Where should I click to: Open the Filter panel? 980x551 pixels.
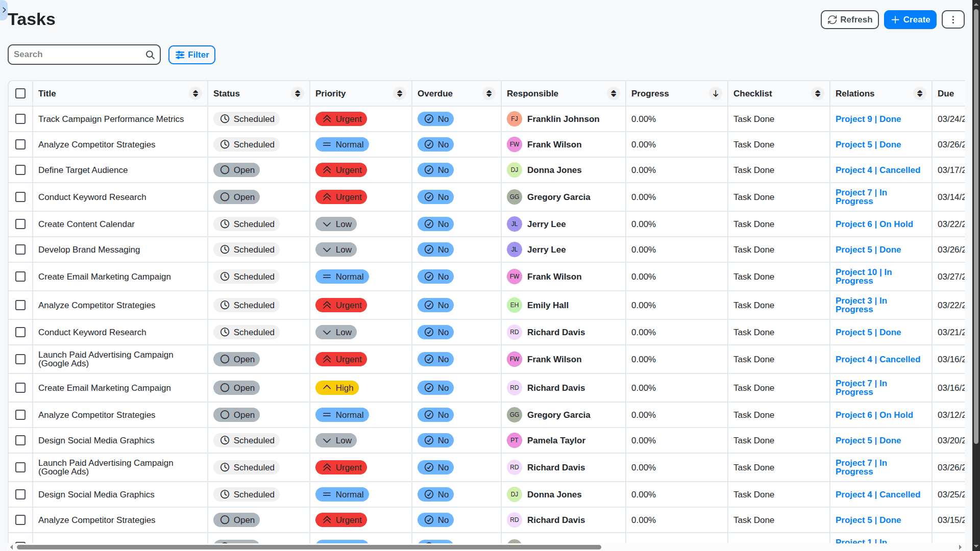click(191, 55)
